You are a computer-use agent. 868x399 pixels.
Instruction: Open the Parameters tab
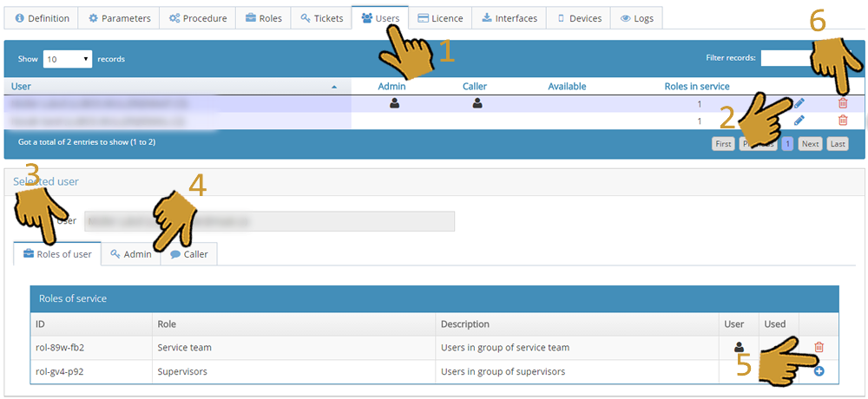(119, 18)
